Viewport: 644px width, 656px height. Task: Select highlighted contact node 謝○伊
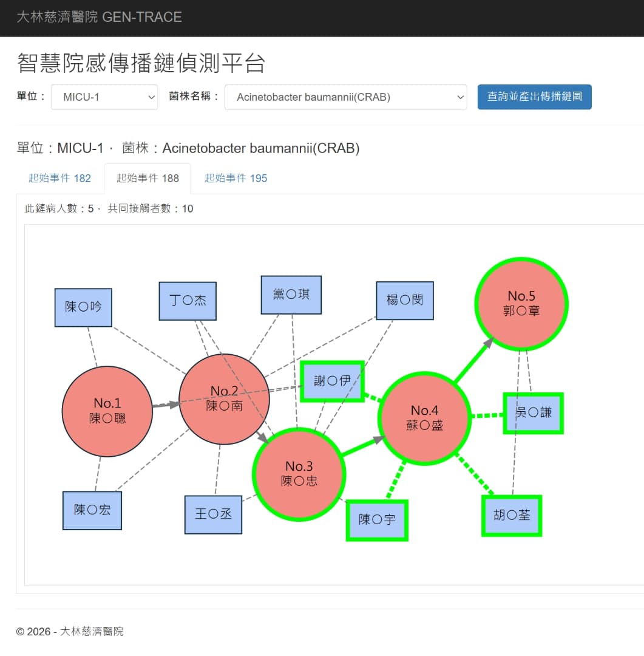333,381
